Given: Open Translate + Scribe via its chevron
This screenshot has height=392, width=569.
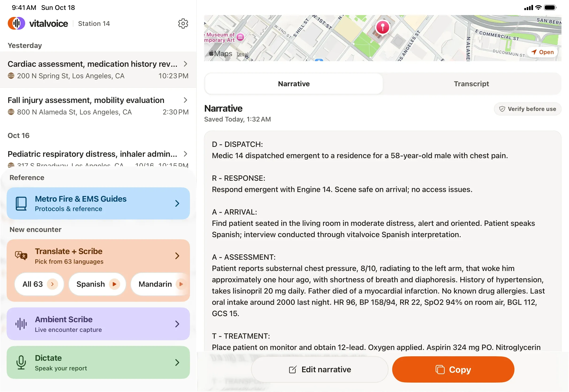Looking at the screenshot, I should [177, 256].
